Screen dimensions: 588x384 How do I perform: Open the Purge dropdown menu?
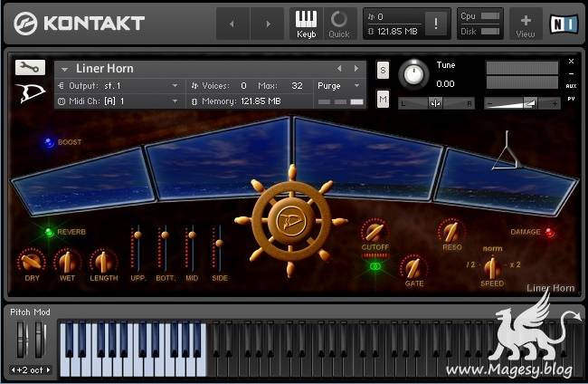[339, 85]
